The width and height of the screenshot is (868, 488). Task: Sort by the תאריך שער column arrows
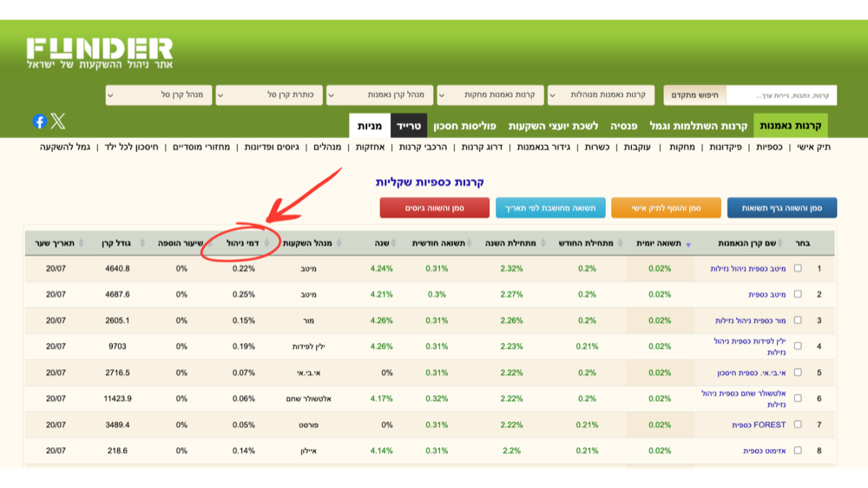82,243
